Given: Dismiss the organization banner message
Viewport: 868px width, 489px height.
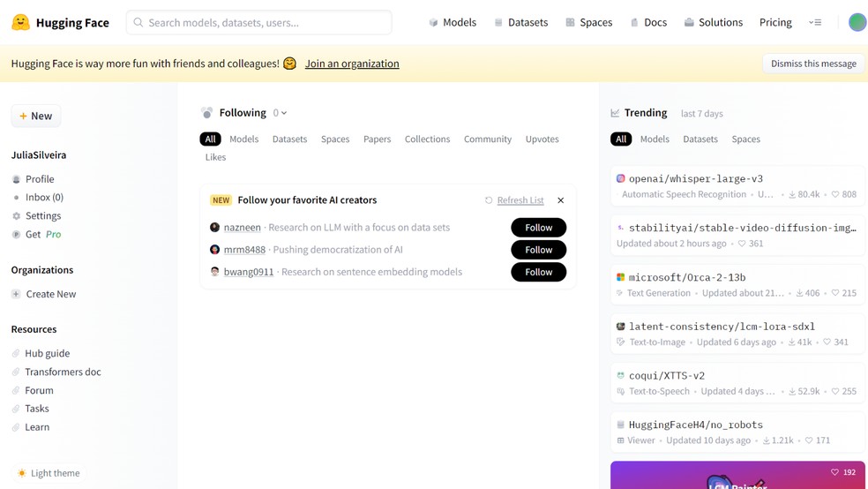Looking at the screenshot, I should click(813, 64).
